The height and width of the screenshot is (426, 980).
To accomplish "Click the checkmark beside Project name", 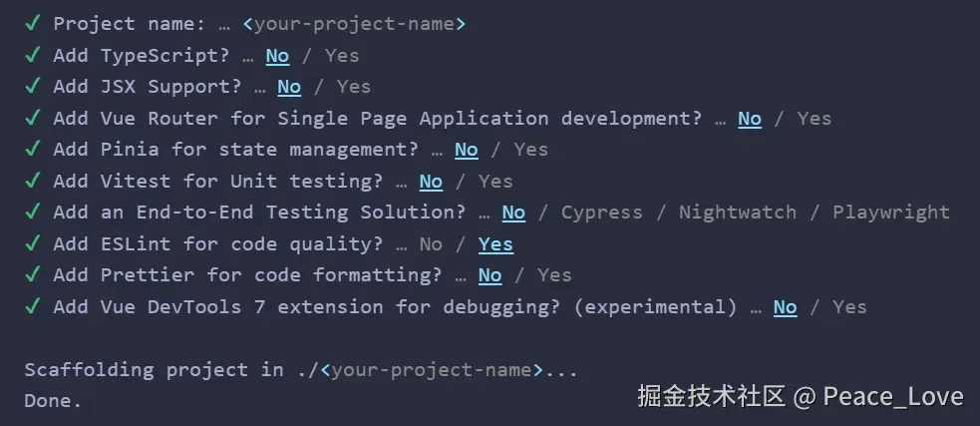I will point(33,24).
